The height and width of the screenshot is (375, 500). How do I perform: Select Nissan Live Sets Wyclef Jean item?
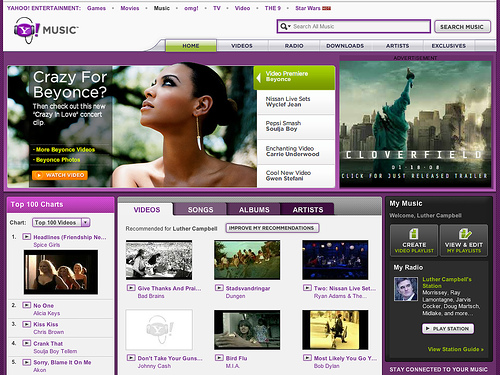pos(296,102)
